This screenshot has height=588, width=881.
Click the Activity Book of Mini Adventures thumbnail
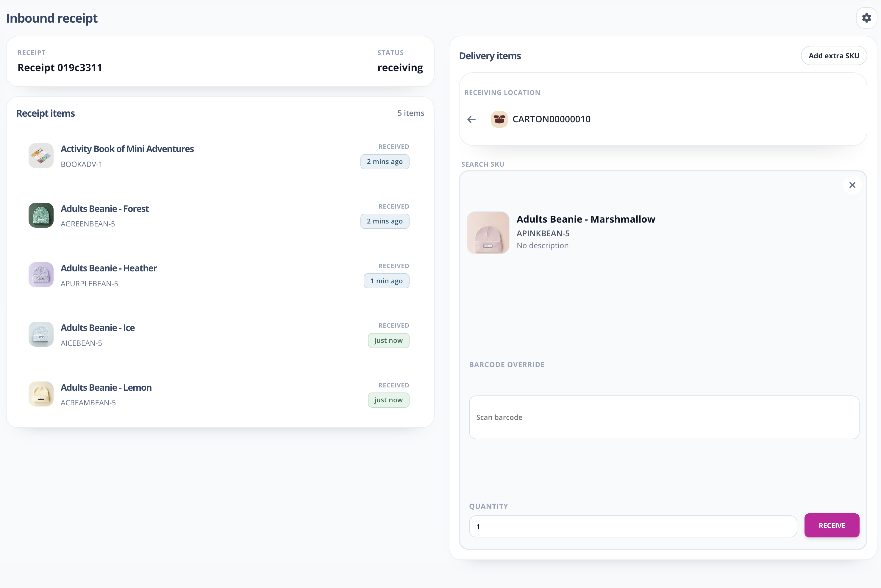tap(40, 155)
